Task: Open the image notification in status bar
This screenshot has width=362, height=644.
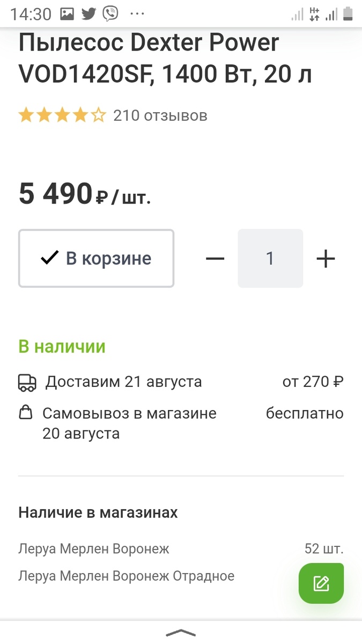Action: 68,13
